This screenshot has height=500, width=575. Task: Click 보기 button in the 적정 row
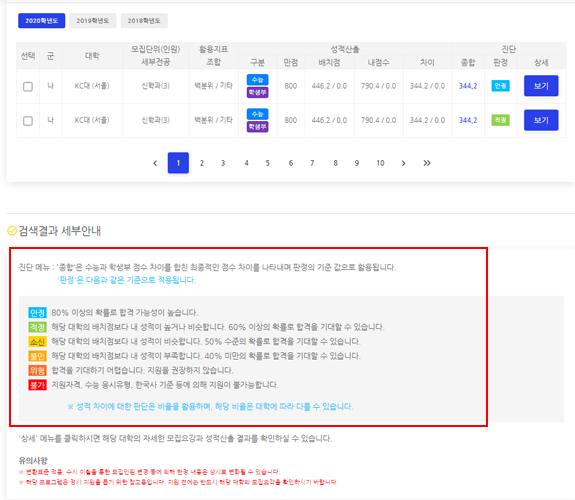[541, 120]
